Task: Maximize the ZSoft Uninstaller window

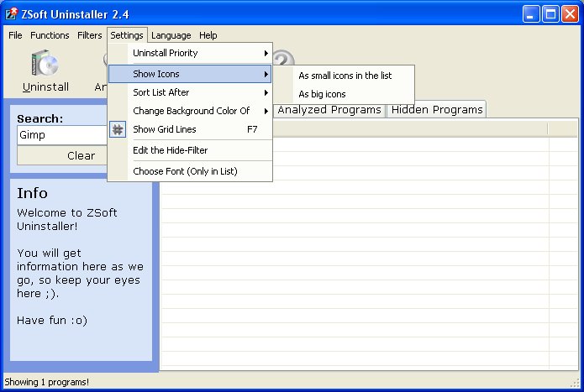Action: point(550,14)
